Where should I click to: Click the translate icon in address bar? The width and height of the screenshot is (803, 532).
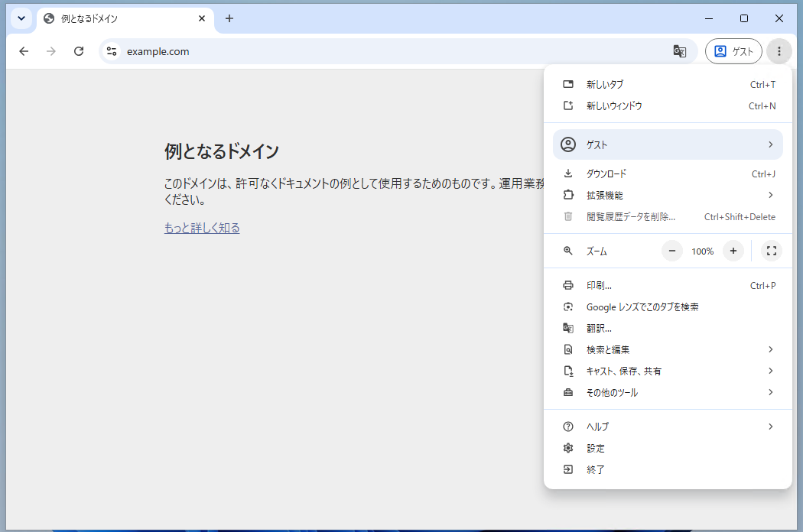pos(680,51)
